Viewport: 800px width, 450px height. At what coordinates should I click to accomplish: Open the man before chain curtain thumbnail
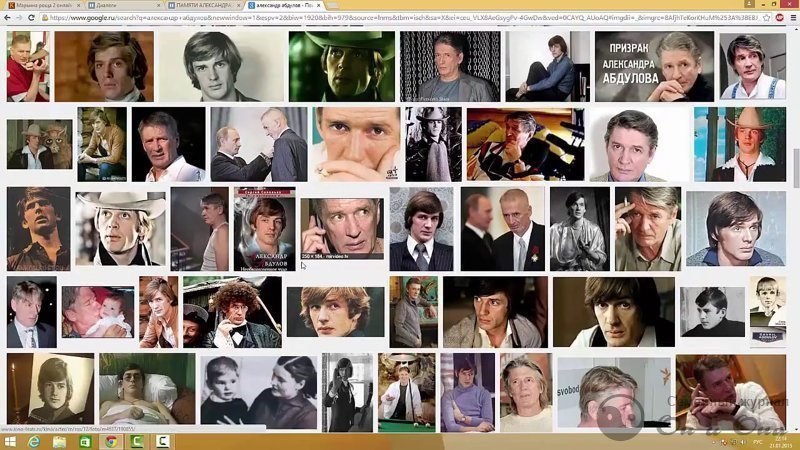(x=450, y=66)
